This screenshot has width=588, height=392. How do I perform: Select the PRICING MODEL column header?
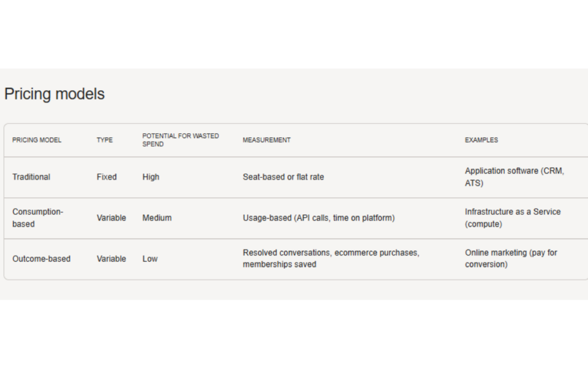[x=37, y=140]
